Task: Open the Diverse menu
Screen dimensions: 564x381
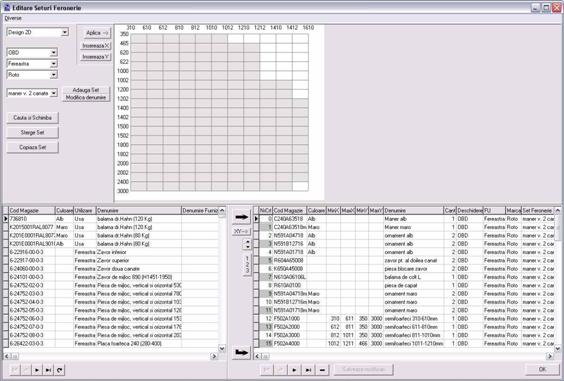Action: pos(13,18)
